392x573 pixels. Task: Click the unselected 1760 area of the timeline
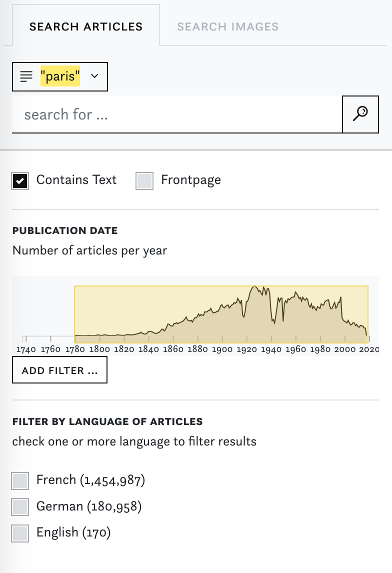point(50,314)
